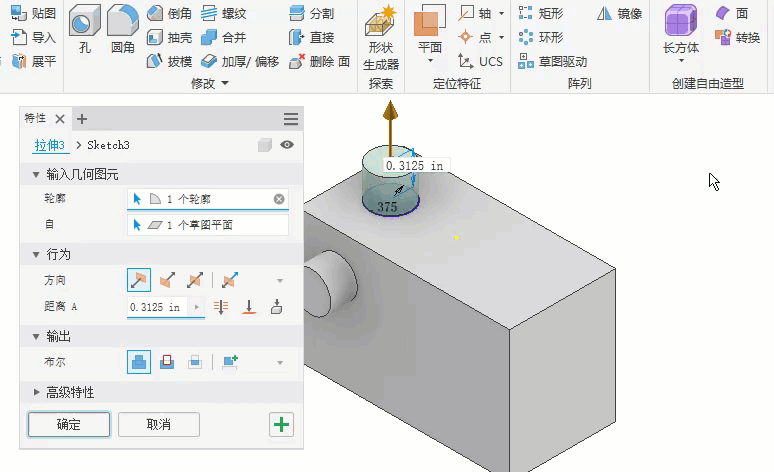Add a new panel tab with plus
The width and height of the screenshot is (774, 472).
(82, 119)
